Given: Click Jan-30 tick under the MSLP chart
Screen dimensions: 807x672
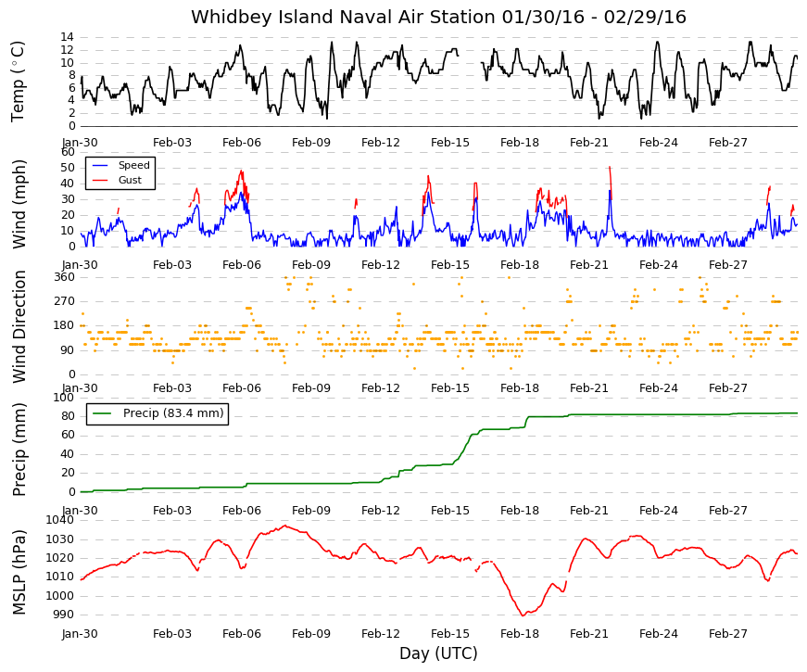Looking at the screenshot, I should coord(80,634).
